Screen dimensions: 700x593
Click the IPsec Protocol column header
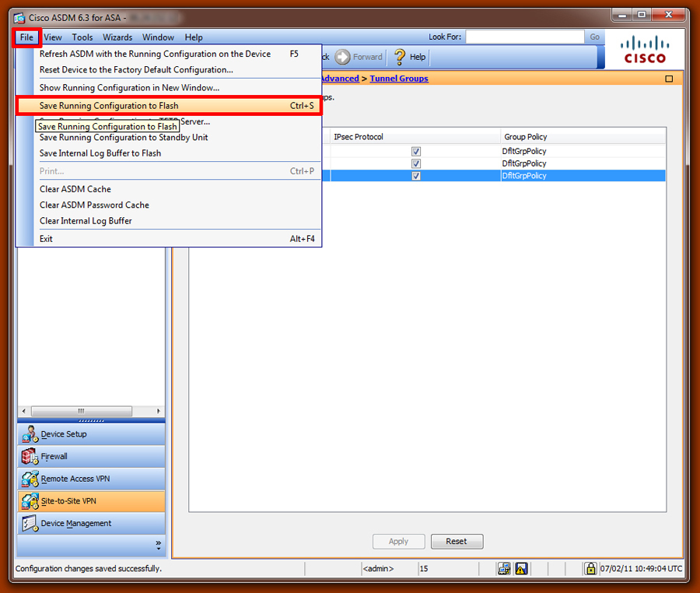tap(415, 137)
